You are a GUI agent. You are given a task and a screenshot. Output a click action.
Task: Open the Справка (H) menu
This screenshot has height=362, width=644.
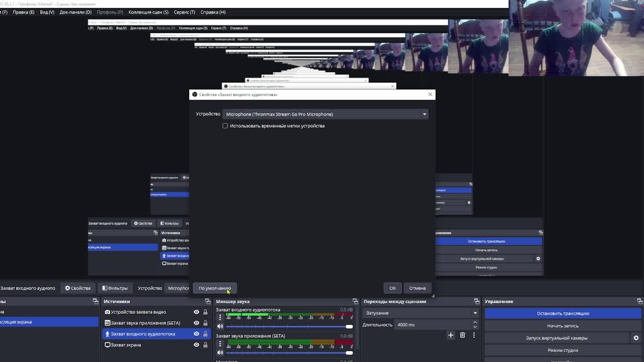(213, 12)
